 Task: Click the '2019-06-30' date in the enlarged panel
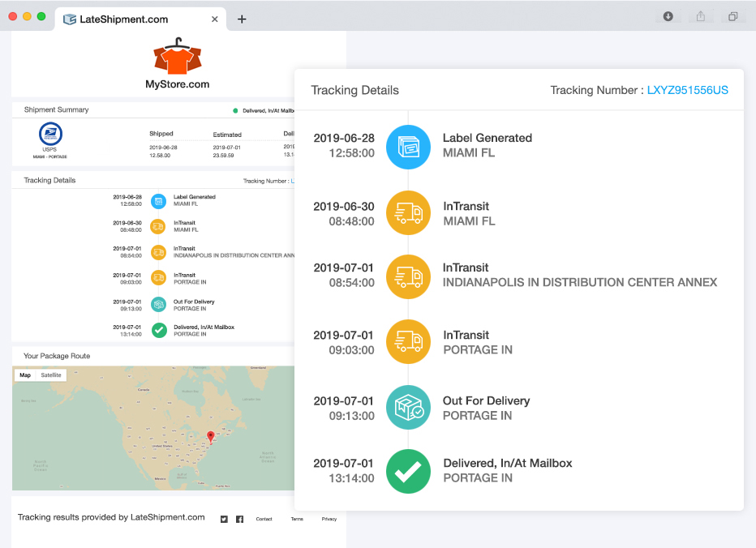tap(344, 207)
